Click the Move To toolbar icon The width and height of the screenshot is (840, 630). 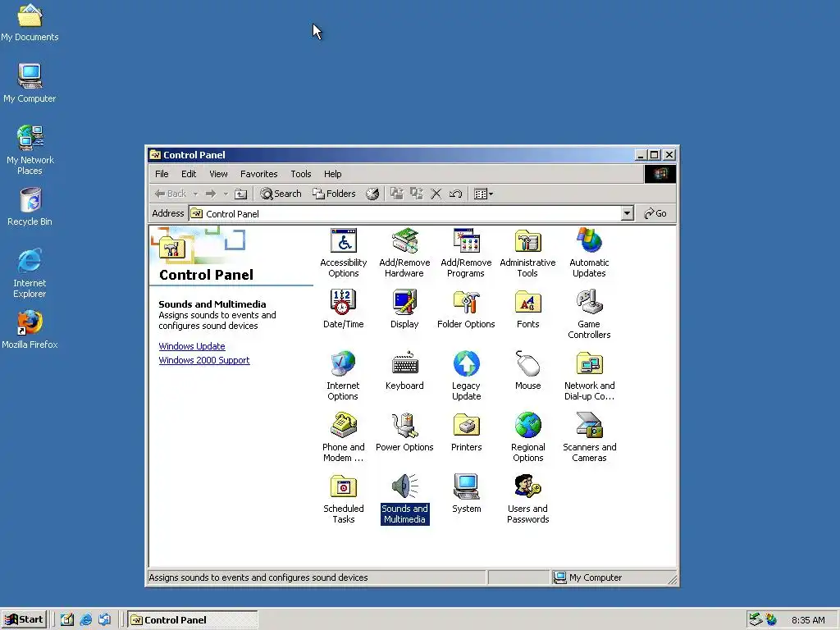[x=396, y=194]
